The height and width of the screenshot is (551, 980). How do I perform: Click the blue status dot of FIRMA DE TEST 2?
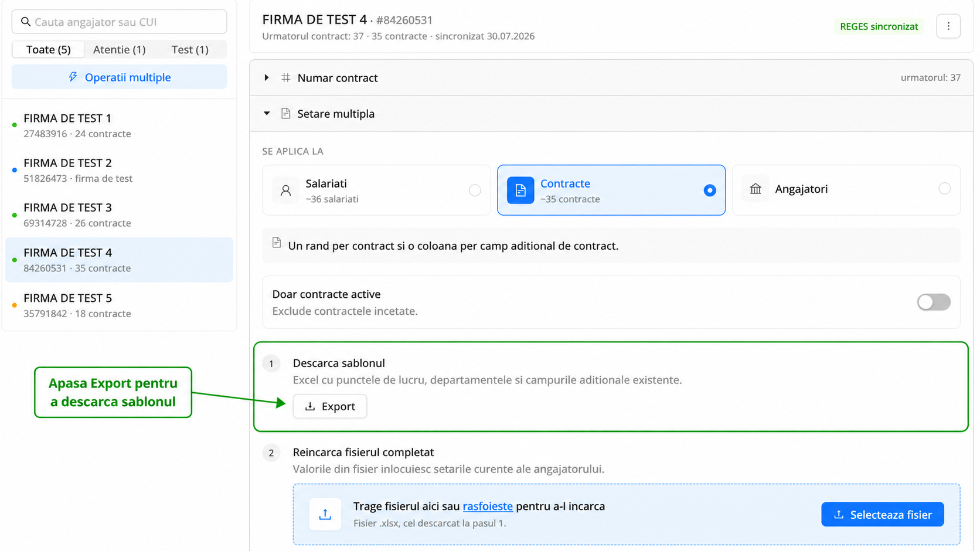[14, 170]
